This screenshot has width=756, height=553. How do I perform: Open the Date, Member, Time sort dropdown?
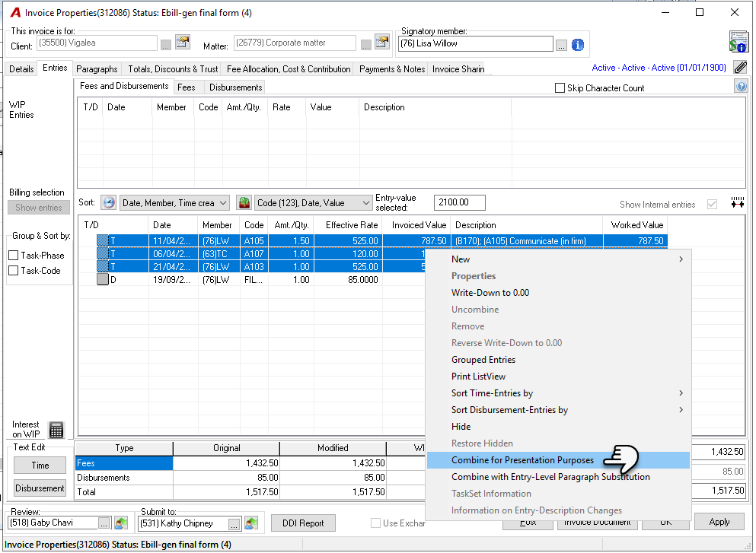click(174, 203)
